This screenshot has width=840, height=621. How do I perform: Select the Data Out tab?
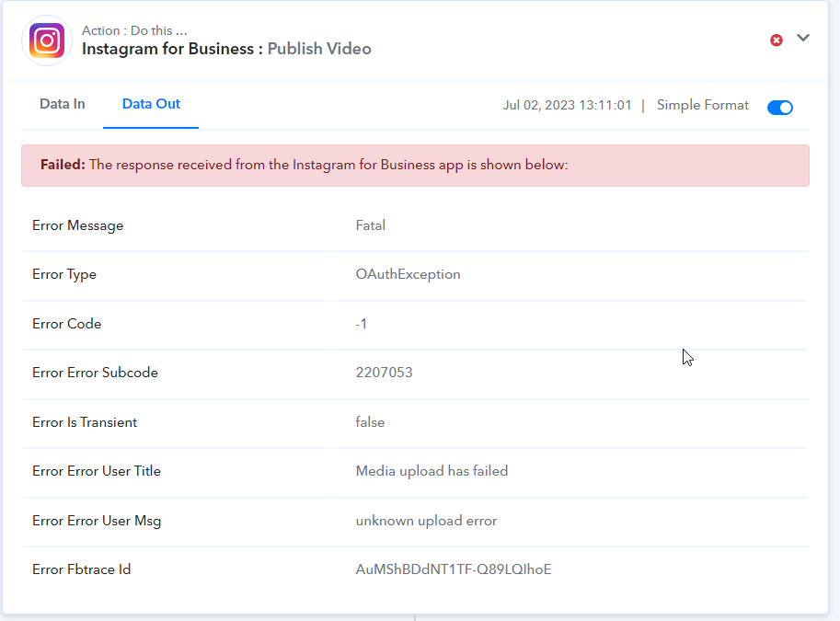(x=151, y=104)
